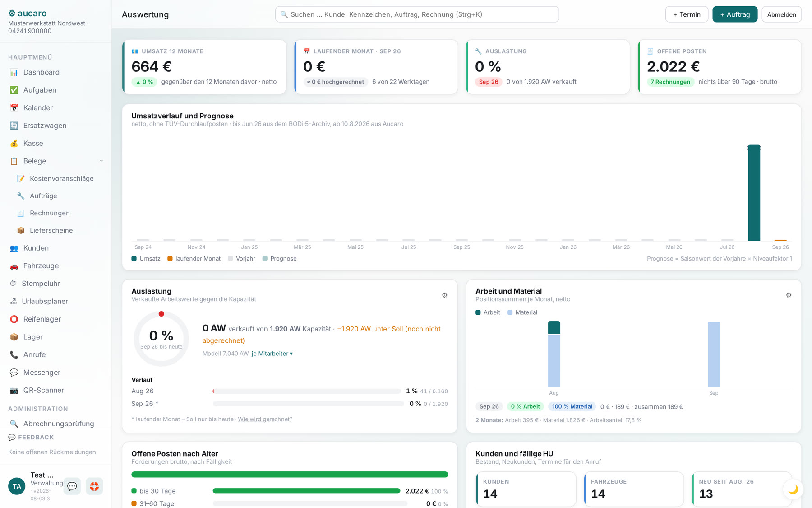
Task: Click the FEEDBACK section header
Action: pyautogui.click(x=31, y=437)
